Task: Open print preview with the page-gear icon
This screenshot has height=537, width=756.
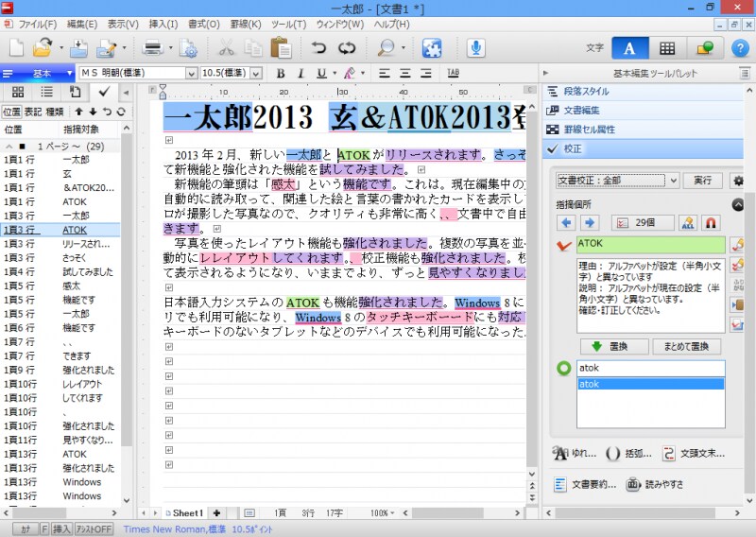Action: [188, 48]
